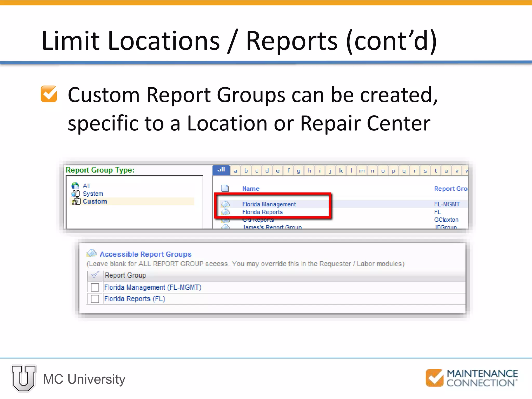Select All in Report Group Type list
The width and height of the screenshot is (532, 399).
(x=86, y=186)
